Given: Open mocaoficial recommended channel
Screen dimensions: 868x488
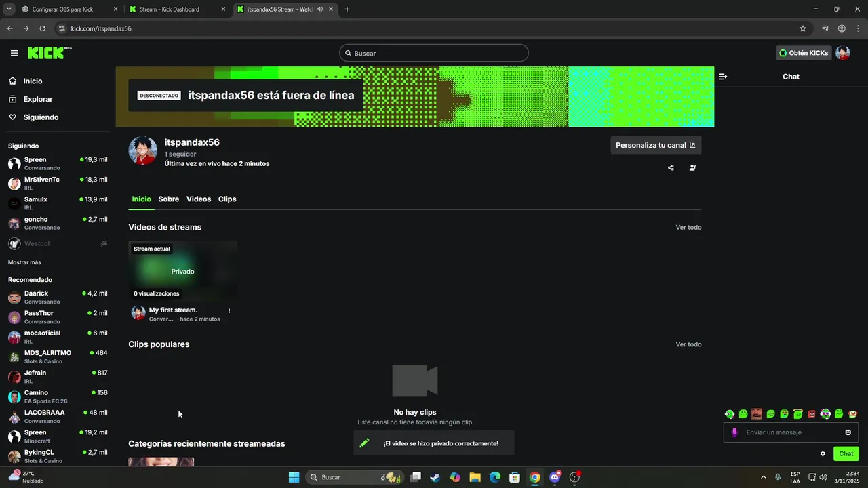Looking at the screenshot, I should (58, 337).
